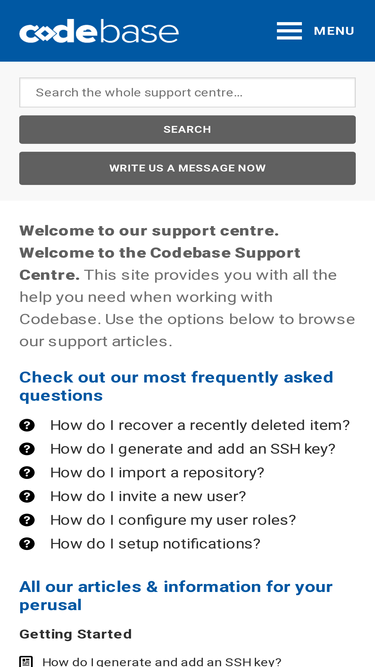Click the Codebase logo
Viewport: 375px width, 667px height.
(x=99, y=31)
